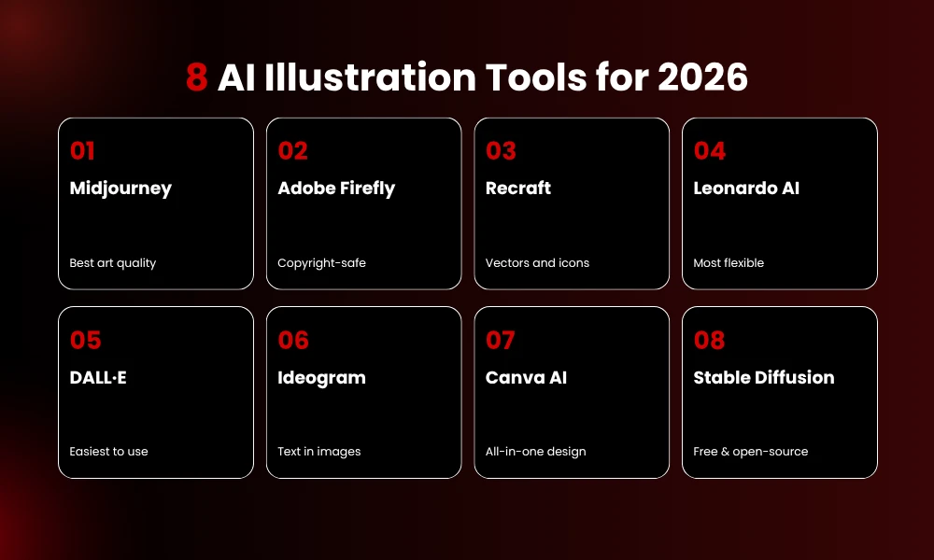Click the 'Text in images' caption
The height and width of the screenshot is (560, 934).
coord(319,452)
